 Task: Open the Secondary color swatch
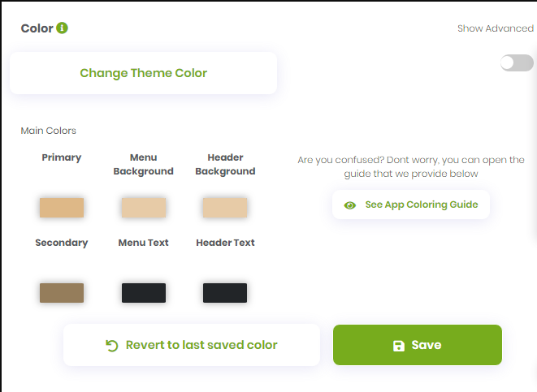[62, 293]
